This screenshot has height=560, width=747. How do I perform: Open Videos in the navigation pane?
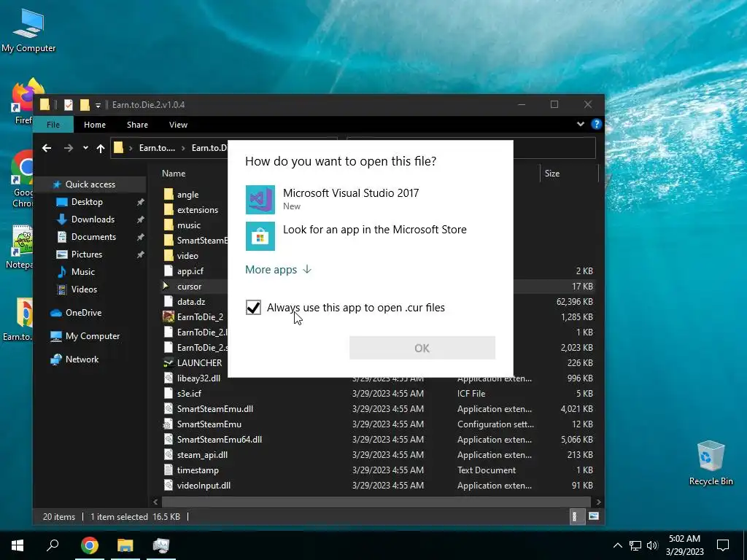click(84, 289)
